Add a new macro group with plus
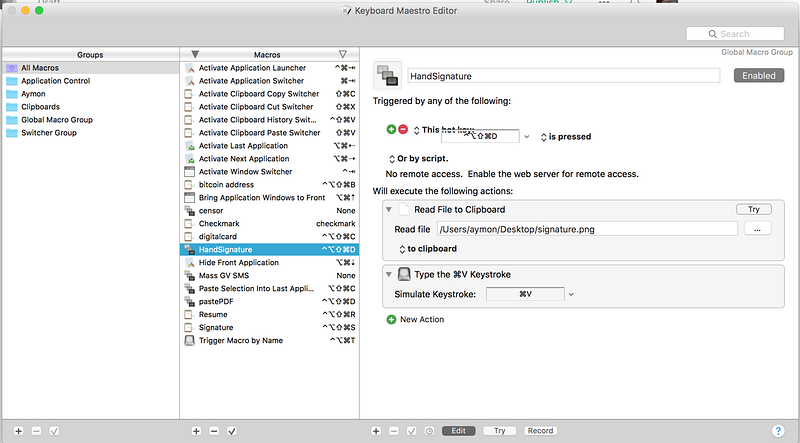 coord(18,431)
